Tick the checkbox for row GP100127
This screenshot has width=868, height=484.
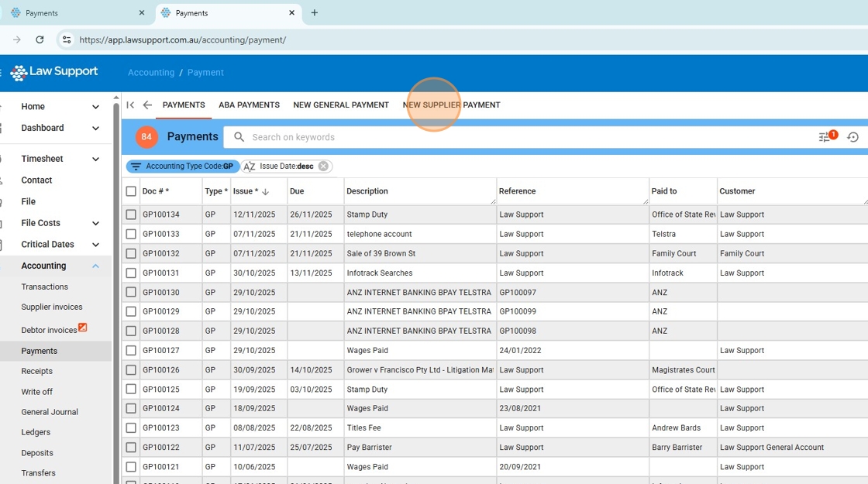coord(130,350)
